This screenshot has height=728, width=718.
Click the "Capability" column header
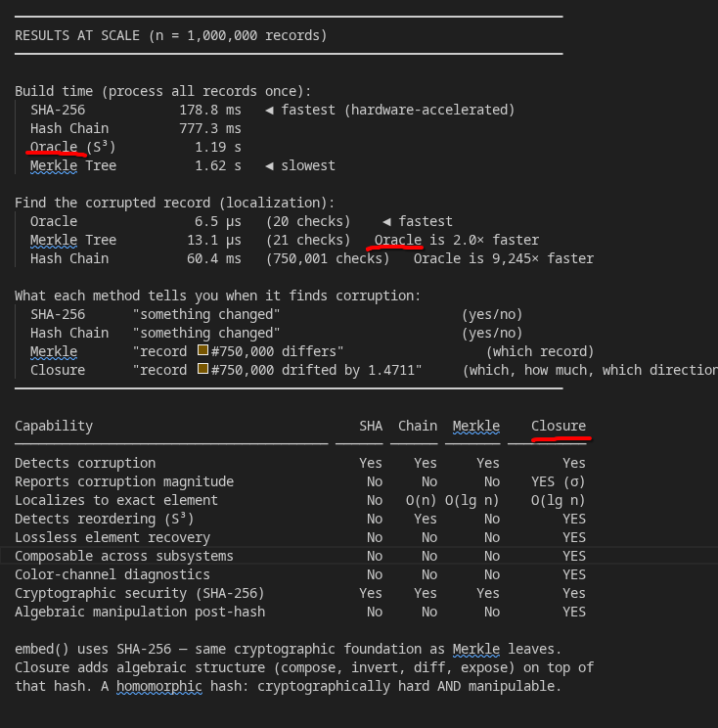54,426
